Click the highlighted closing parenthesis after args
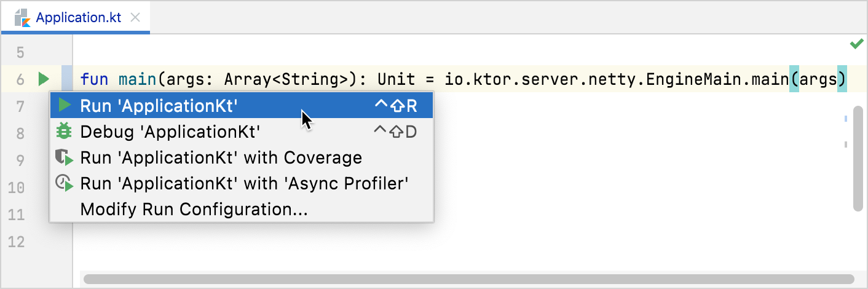 [x=842, y=79]
